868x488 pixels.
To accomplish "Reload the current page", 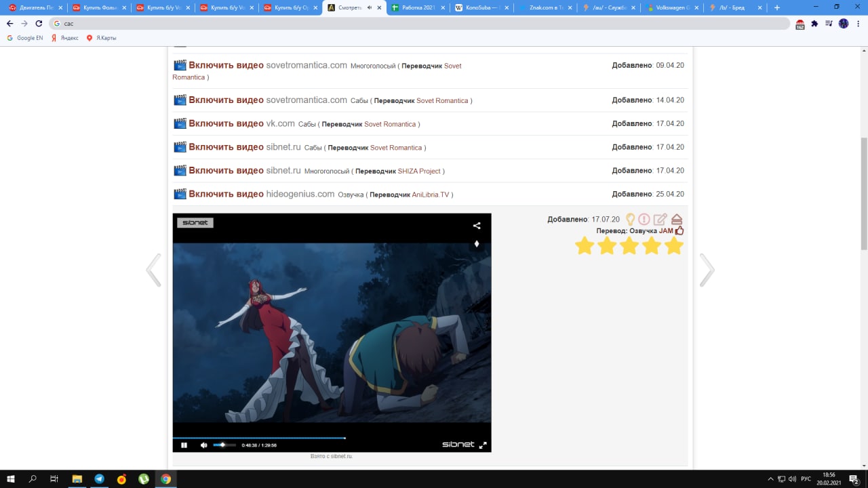I will (x=39, y=23).
